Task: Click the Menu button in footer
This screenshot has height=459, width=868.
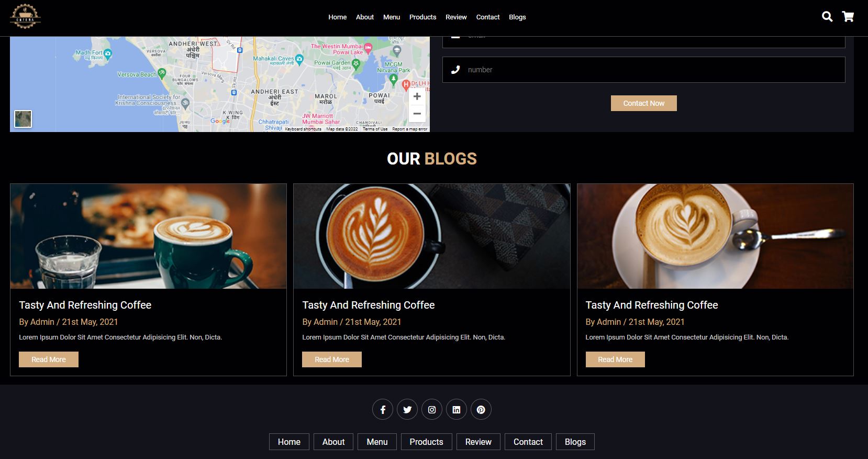Action: [x=377, y=442]
